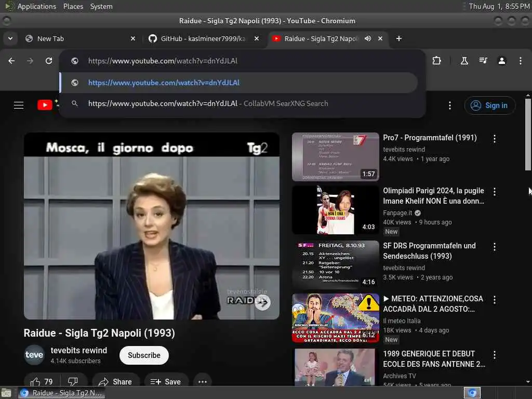Screen dimensions: 532x399
Task: Open options menu for METEO video
Action: point(495,300)
